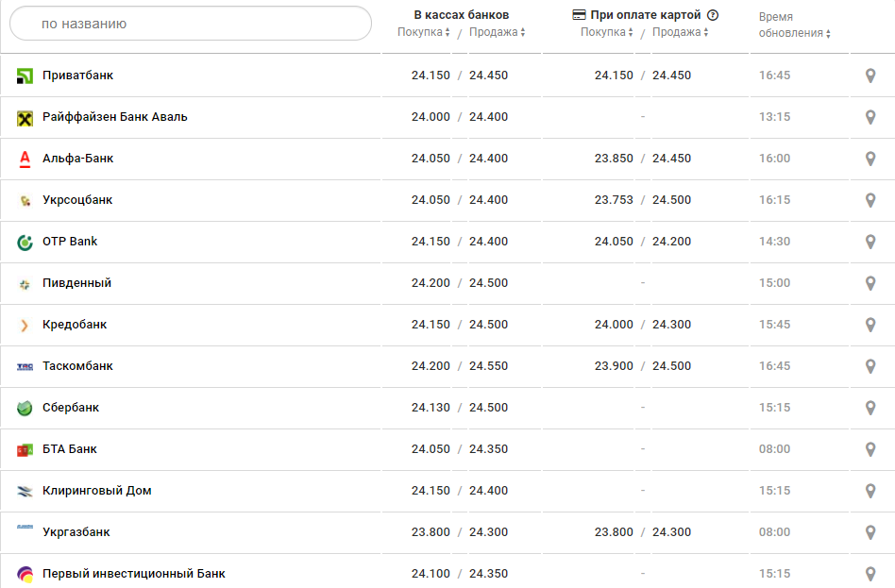
Task: Show OTP Bank branches via map pin
Action: coord(870,242)
